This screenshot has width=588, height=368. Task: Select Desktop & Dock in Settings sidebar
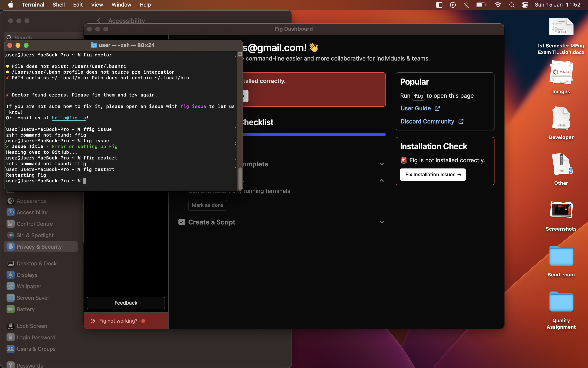(41, 263)
